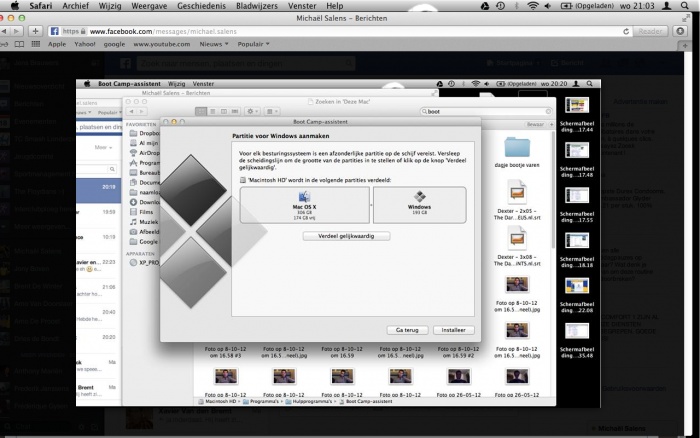Open the Google Drive status icon in top menu bar
The height and width of the screenshot is (438, 700).
tap(484, 6)
